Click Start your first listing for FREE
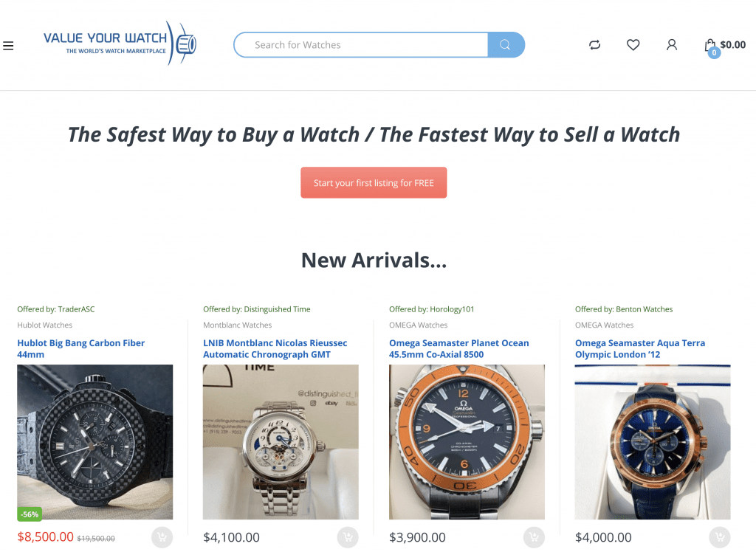Image resolution: width=756 pixels, height=552 pixels. (x=374, y=183)
